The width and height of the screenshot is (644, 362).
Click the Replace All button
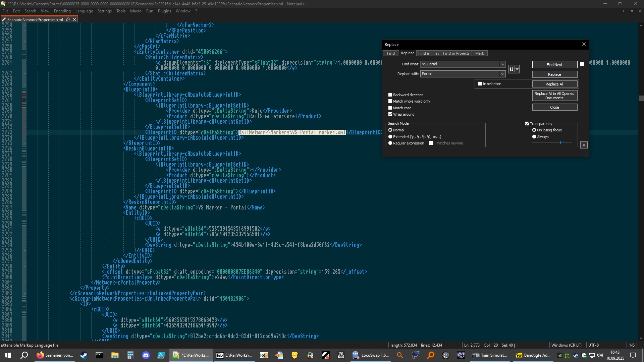tap(554, 84)
